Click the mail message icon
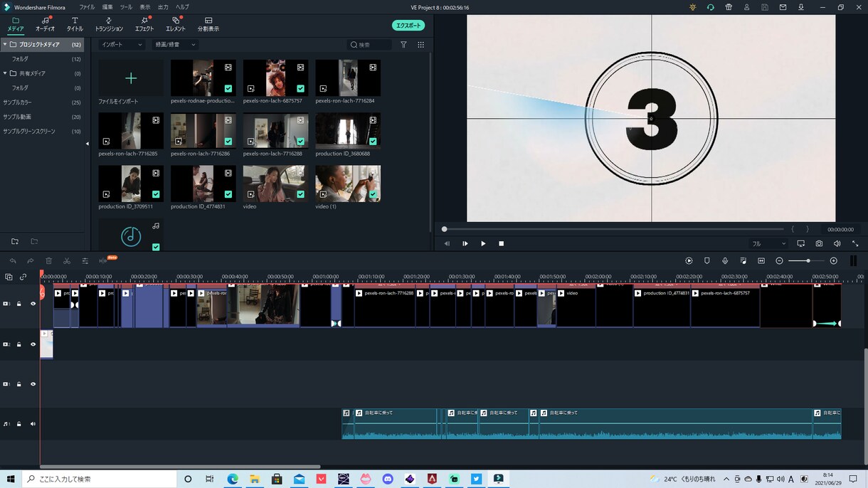 783,7
